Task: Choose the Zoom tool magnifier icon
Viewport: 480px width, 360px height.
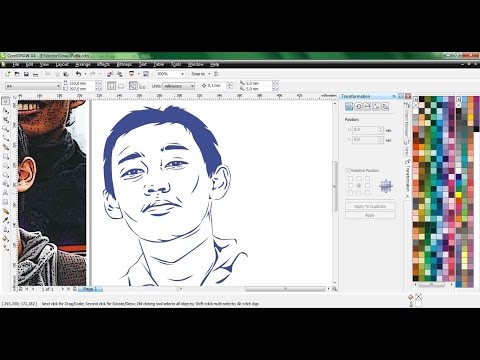Action: point(6,129)
